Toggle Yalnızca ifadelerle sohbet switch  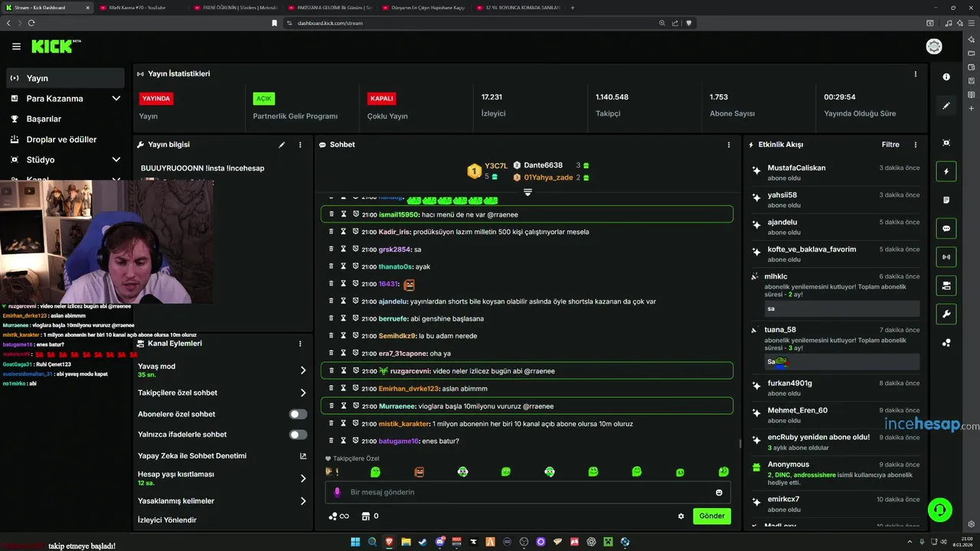(x=298, y=435)
